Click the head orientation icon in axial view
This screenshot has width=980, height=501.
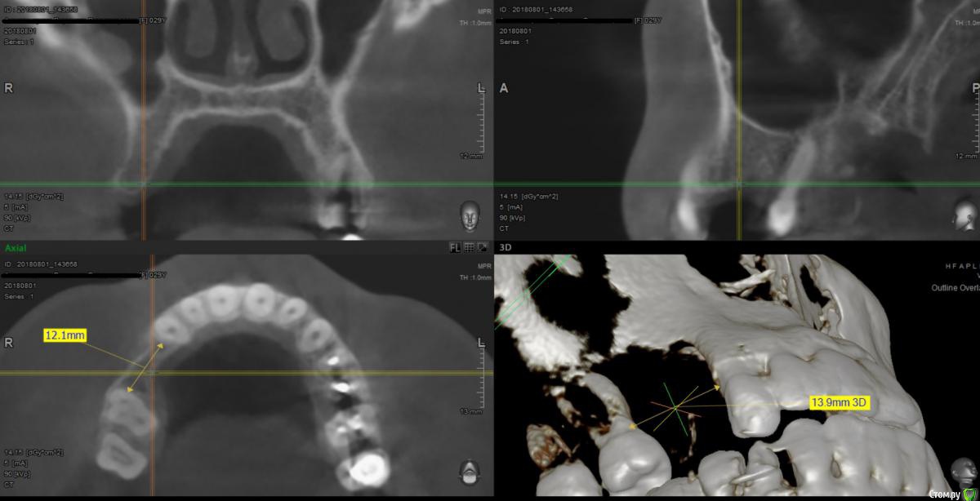click(470, 472)
